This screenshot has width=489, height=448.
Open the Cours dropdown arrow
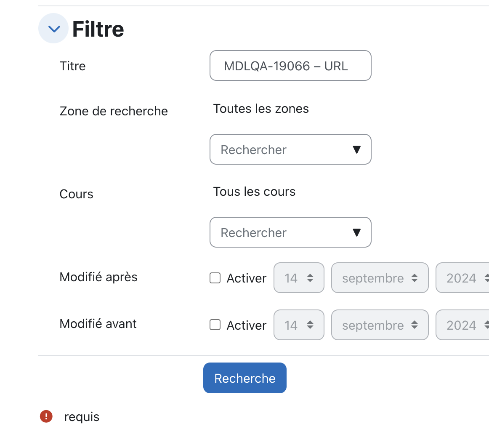click(357, 232)
